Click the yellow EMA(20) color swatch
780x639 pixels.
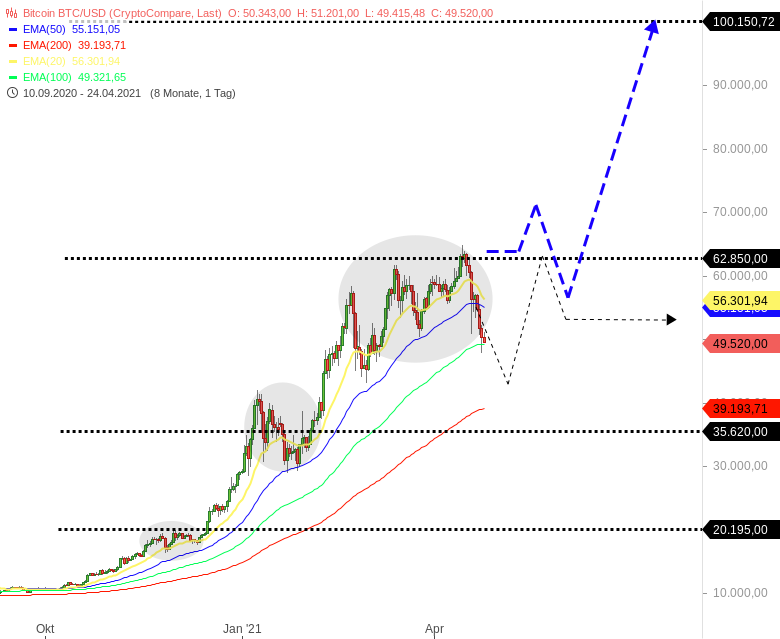13,61
